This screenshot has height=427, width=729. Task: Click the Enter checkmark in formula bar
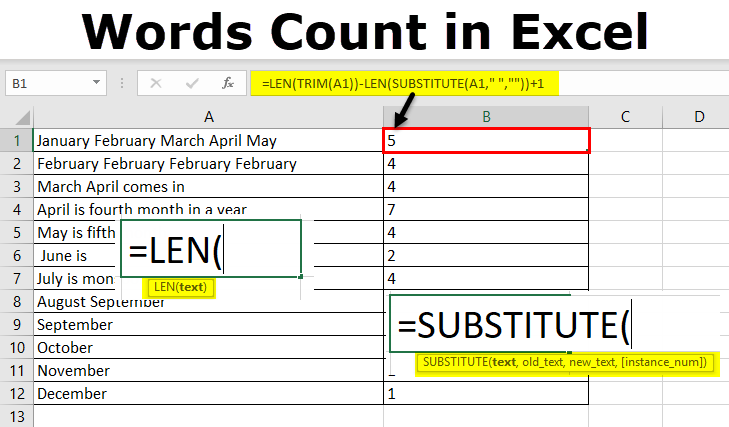[x=191, y=83]
